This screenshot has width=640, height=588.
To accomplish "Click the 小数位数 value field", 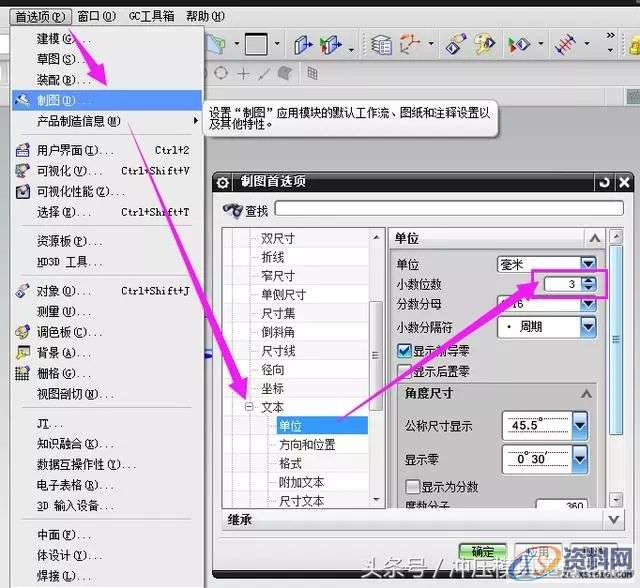I will point(562,284).
